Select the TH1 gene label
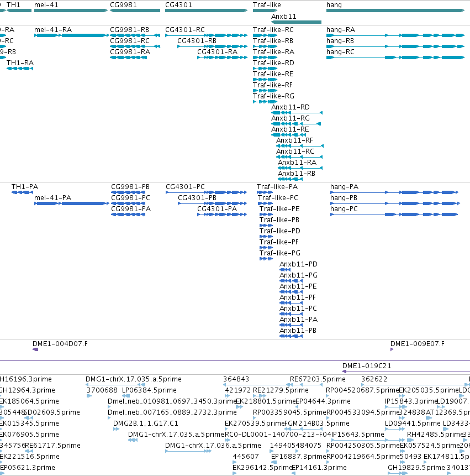This screenshot has width=470, height=476. (13, 5)
